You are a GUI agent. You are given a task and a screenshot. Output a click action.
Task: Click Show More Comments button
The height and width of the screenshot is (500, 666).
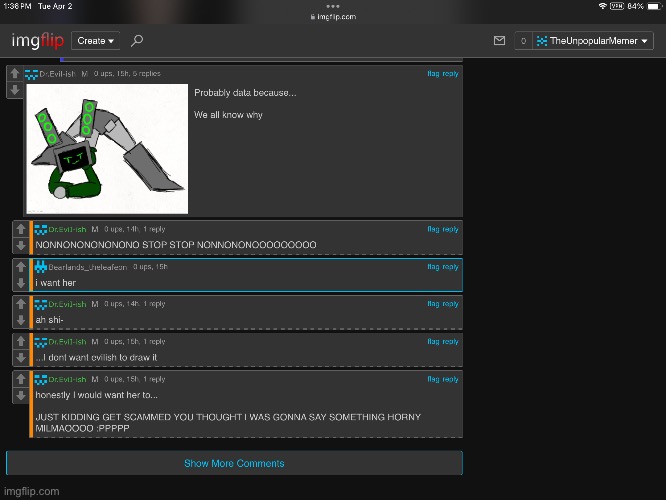234,463
